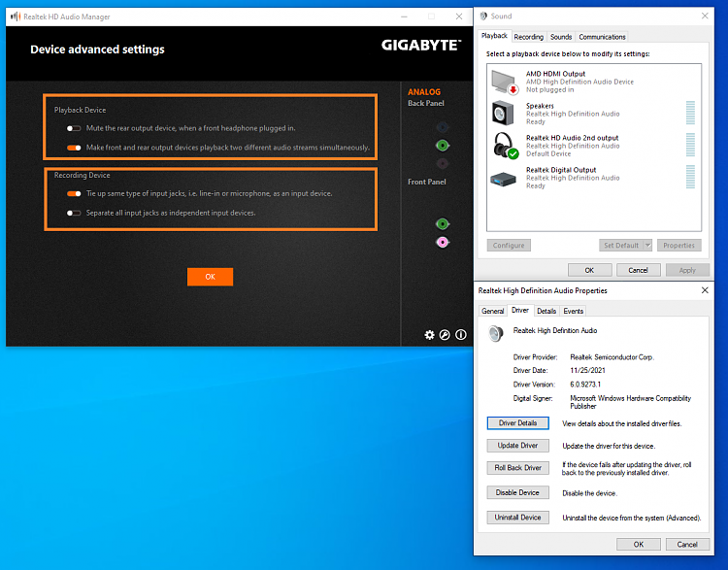Click 'Realtek Semiconductor Corp.' provider value
This screenshot has width=728, height=570.
[x=612, y=357]
